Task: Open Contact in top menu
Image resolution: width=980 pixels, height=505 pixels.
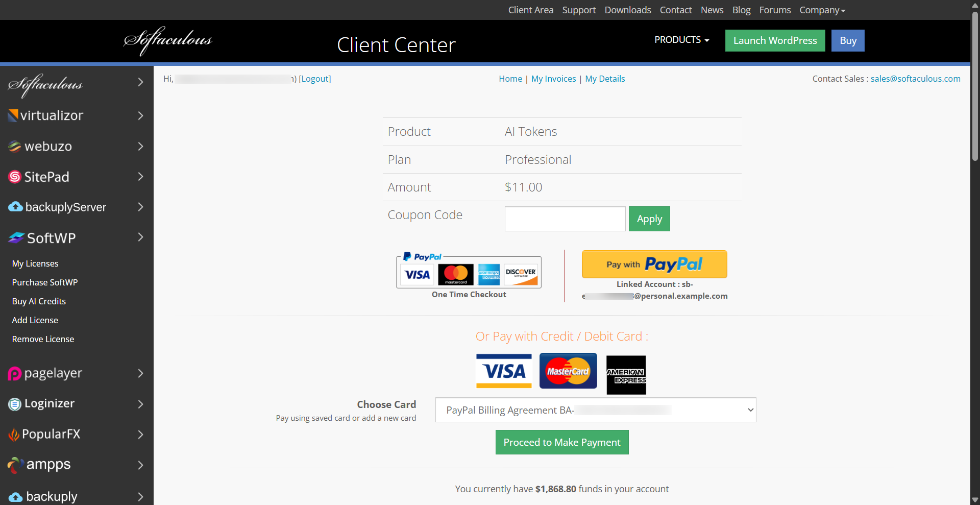Action: point(676,10)
